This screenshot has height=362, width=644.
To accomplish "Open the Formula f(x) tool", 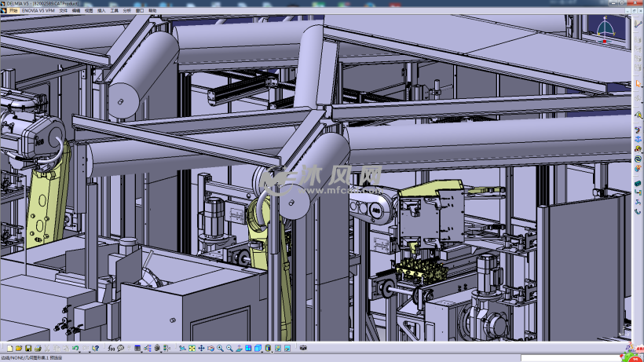I will (x=111, y=348).
